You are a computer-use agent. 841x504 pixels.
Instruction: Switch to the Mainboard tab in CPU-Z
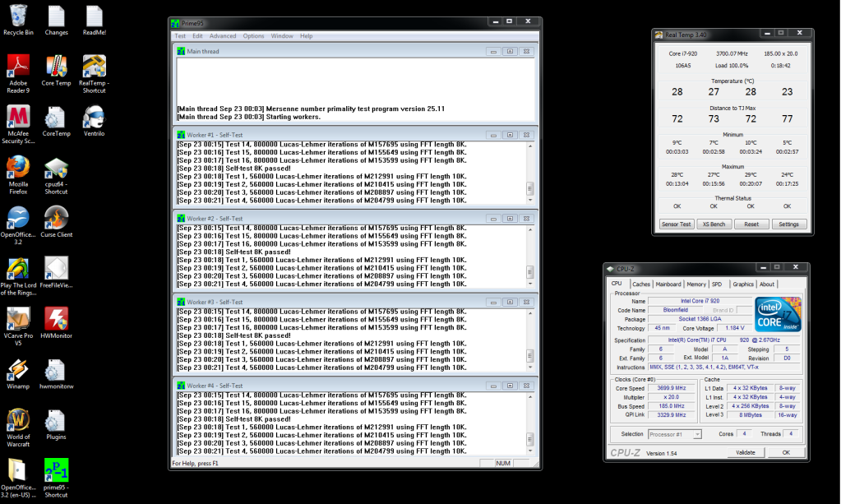(x=668, y=284)
